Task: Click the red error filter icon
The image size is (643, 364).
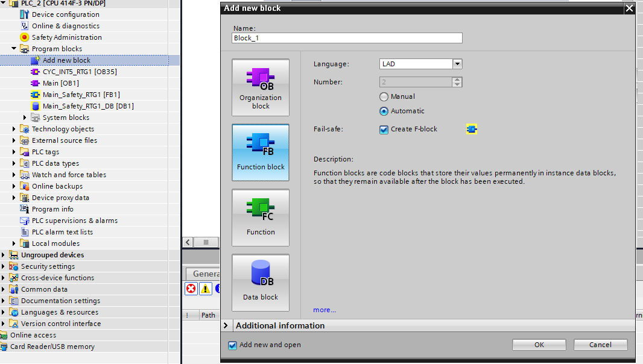Action: [x=191, y=289]
